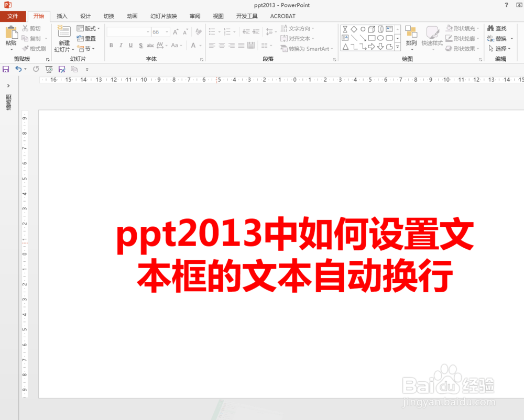Click the Find (查找) binoculars button

tap(497, 28)
